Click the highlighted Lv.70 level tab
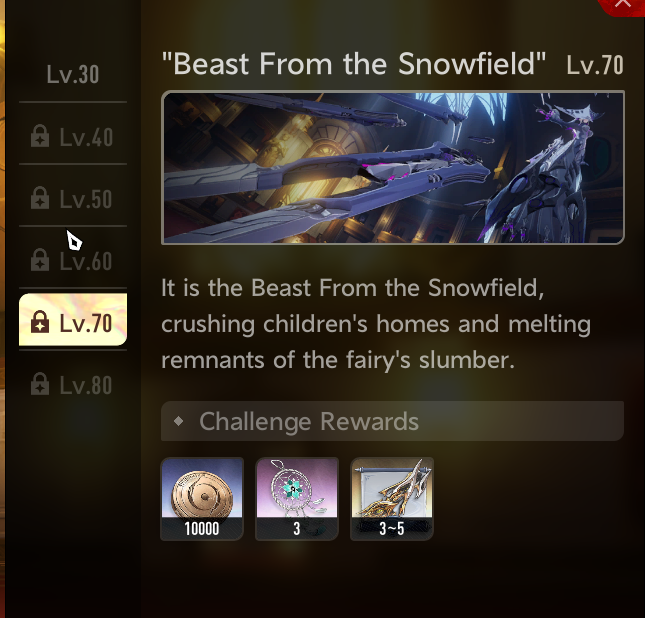The width and height of the screenshot is (645, 618). point(73,320)
